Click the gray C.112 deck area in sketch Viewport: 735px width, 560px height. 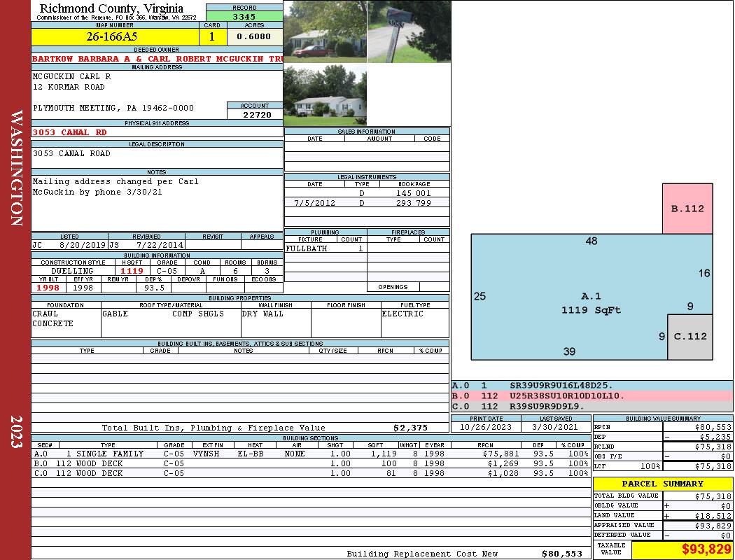(x=689, y=337)
